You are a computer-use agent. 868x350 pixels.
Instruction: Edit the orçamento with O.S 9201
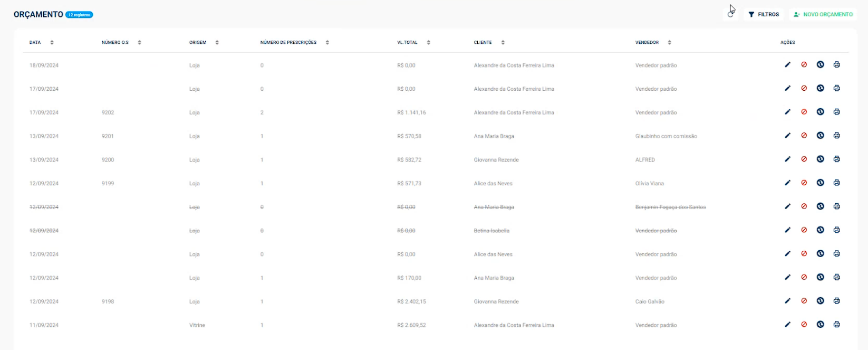pos(787,135)
